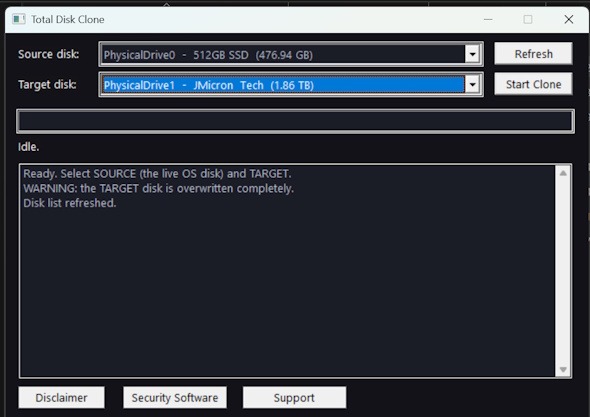The image size is (590, 417).
Task: Open the Security Software info
Action: [175, 397]
